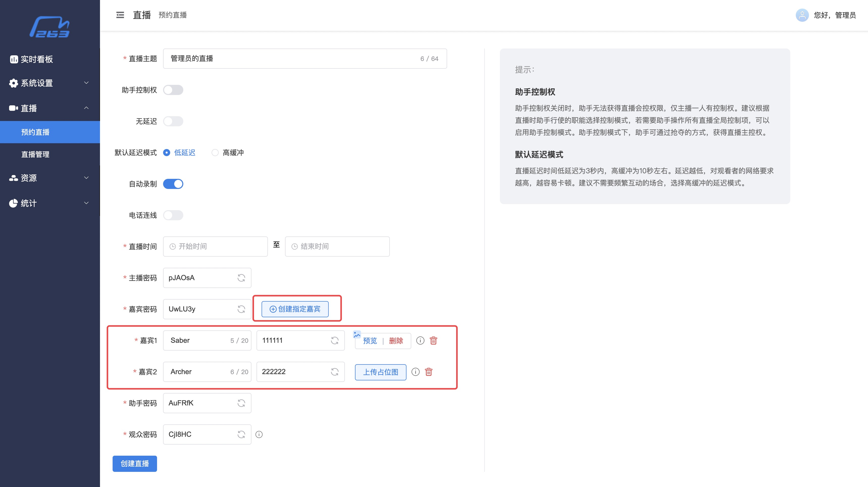Refresh the 嘉宾密码 value
The width and height of the screenshot is (868, 487).
point(241,309)
